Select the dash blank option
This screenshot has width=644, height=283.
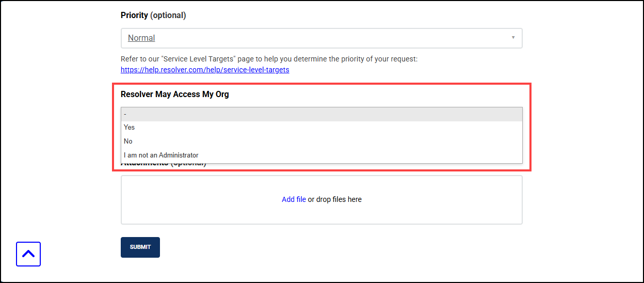pyautogui.click(x=321, y=114)
